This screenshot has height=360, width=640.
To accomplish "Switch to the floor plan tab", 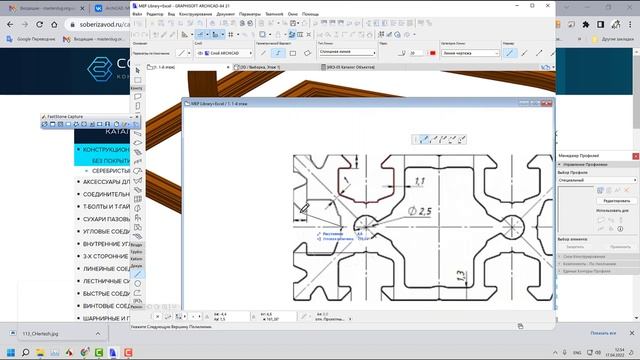I will click(x=189, y=67).
